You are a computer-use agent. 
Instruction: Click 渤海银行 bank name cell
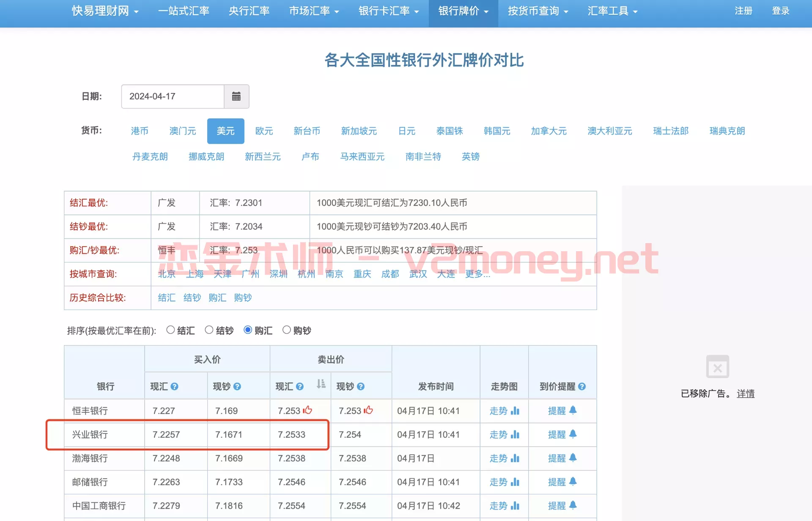tap(104, 458)
